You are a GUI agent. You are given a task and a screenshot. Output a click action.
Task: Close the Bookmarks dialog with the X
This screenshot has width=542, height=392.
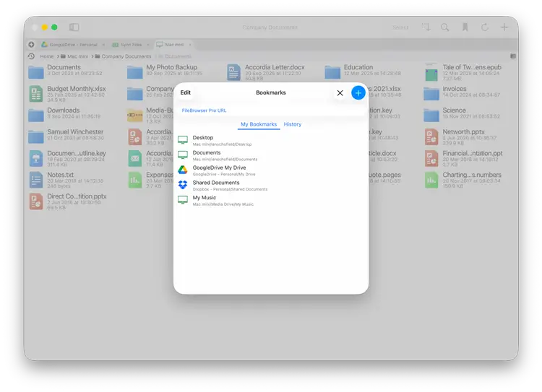(x=340, y=93)
